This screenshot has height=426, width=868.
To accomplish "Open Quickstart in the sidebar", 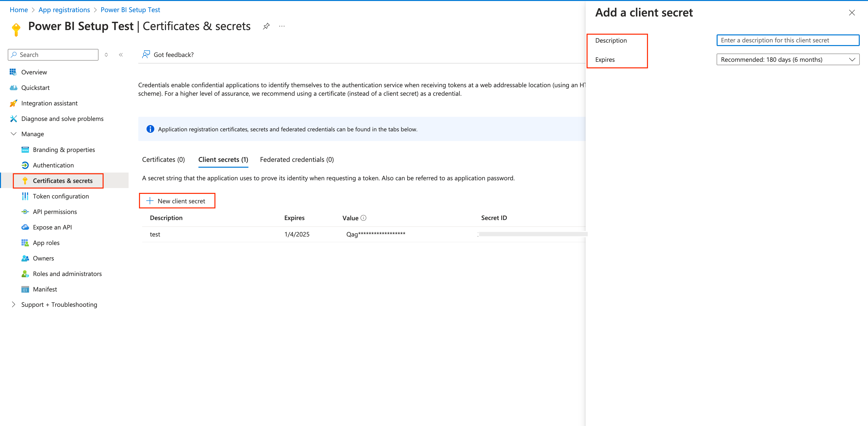I will [35, 87].
